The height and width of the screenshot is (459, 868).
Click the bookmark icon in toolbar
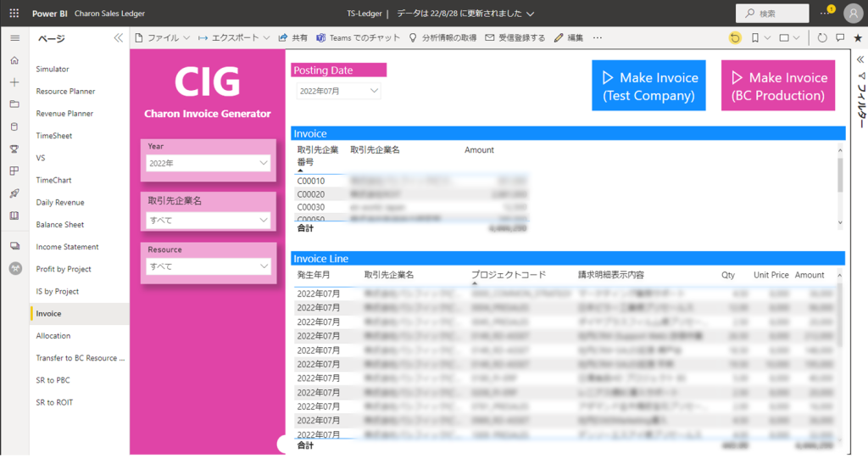click(755, 37)
